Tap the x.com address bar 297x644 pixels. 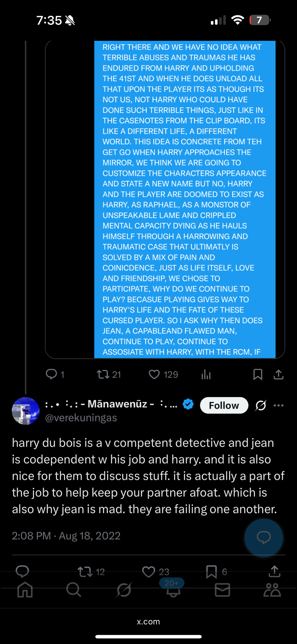(148, 622)
